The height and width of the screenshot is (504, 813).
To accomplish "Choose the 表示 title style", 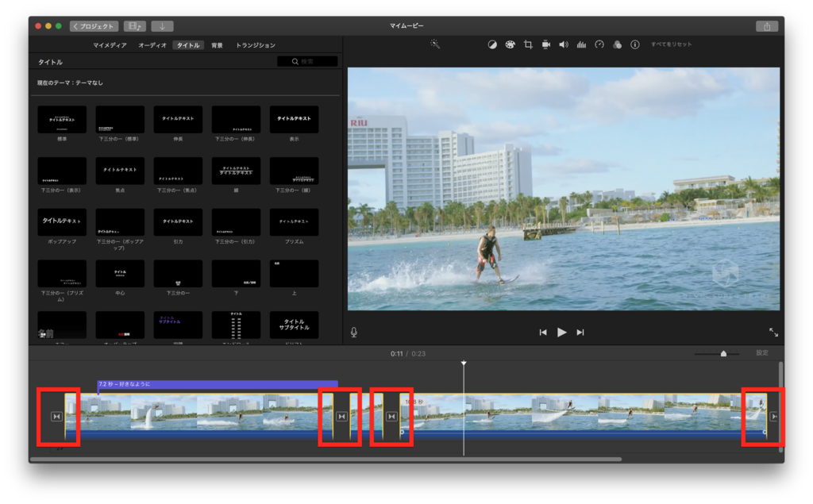I will click(294, 120).
